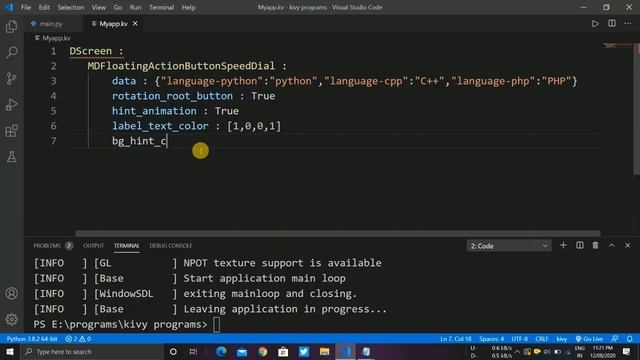Viewport: 640px width, 360px height.
Task: Click Myapp.kv in the breadcrumb
Action: pos(56,38)
